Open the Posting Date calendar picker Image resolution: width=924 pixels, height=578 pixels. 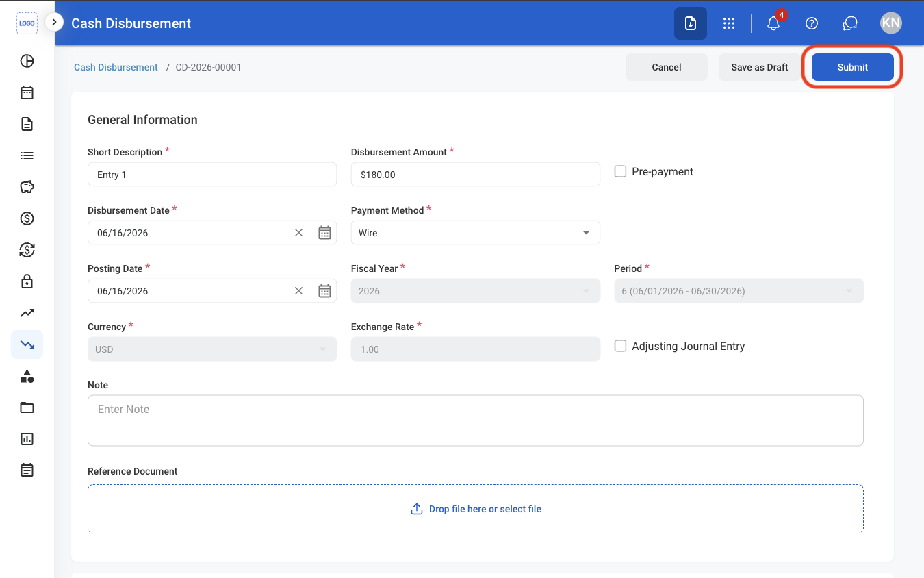pyautogui.click(x=324, y=291)
